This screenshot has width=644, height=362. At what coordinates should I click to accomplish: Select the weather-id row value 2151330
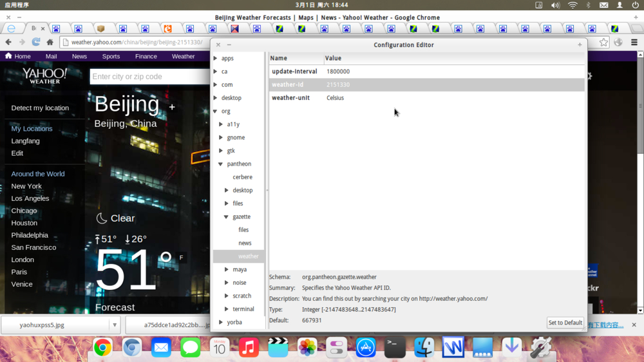click(338, 84)
